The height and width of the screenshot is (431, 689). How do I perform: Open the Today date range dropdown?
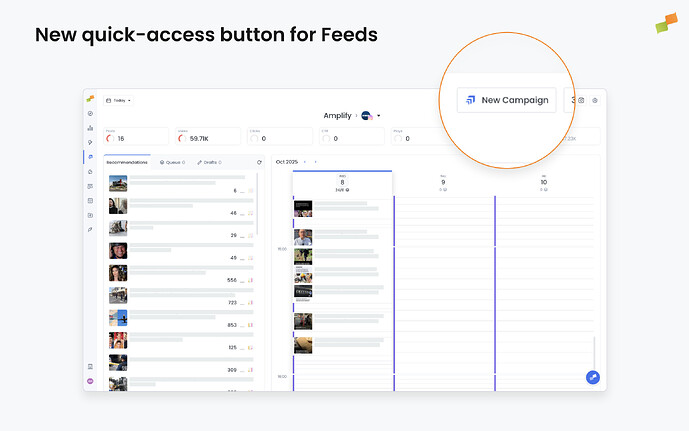pyautogui.click(x=120, y=100)
